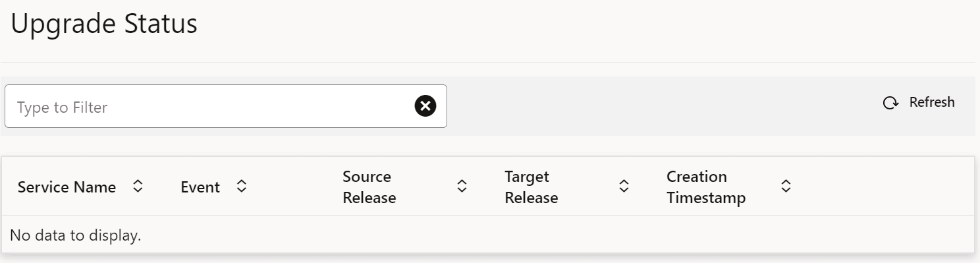Click the down chevron of Creation Timestamp sort
This screenshot has height=263, width=980.
tap(786, 190)
